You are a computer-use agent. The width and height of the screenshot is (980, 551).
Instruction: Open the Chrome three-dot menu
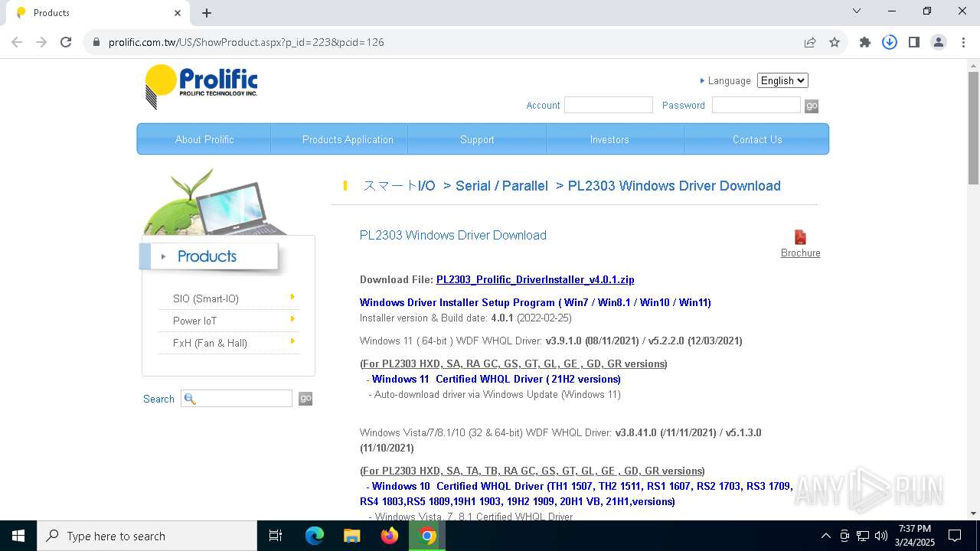point(962,42)
